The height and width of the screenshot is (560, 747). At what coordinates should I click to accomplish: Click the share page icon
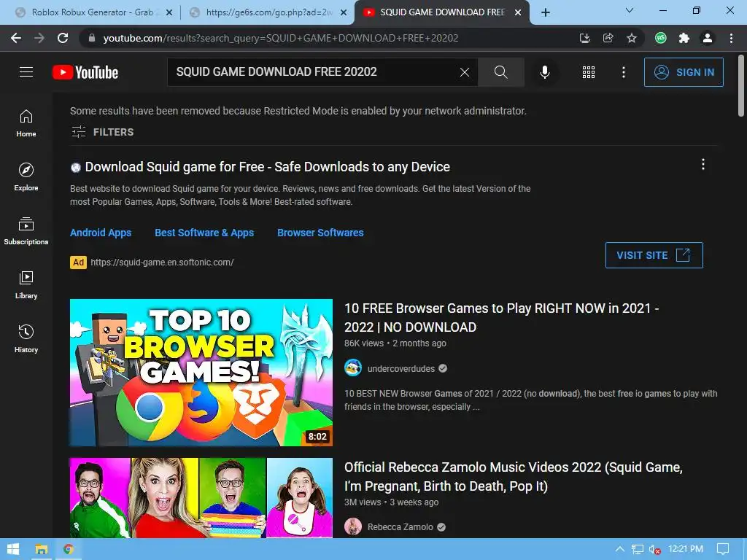[x=608, y=38]
